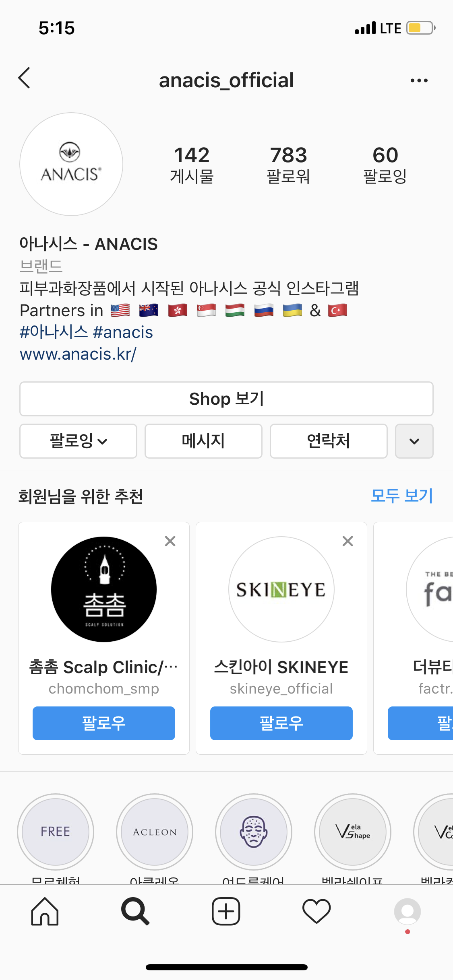Expand suggested accounts chevron button
Image resolution: width=453 pixels, height=980 pixels.
[414, 441]
